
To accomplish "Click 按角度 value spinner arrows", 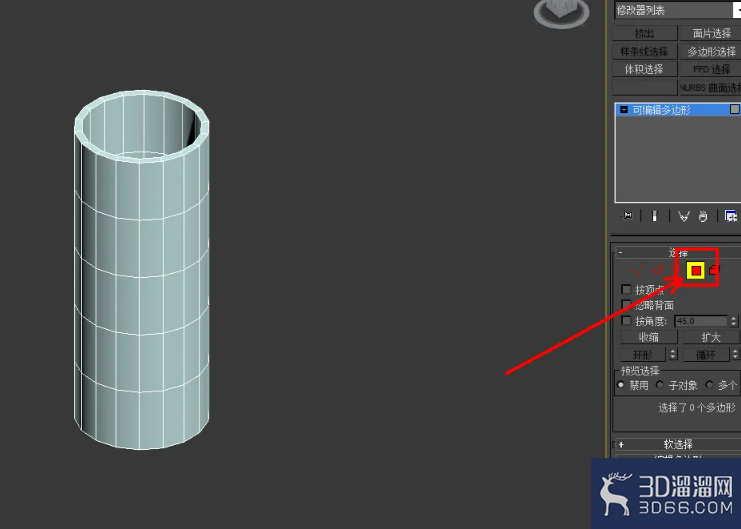I will [733, 321].
